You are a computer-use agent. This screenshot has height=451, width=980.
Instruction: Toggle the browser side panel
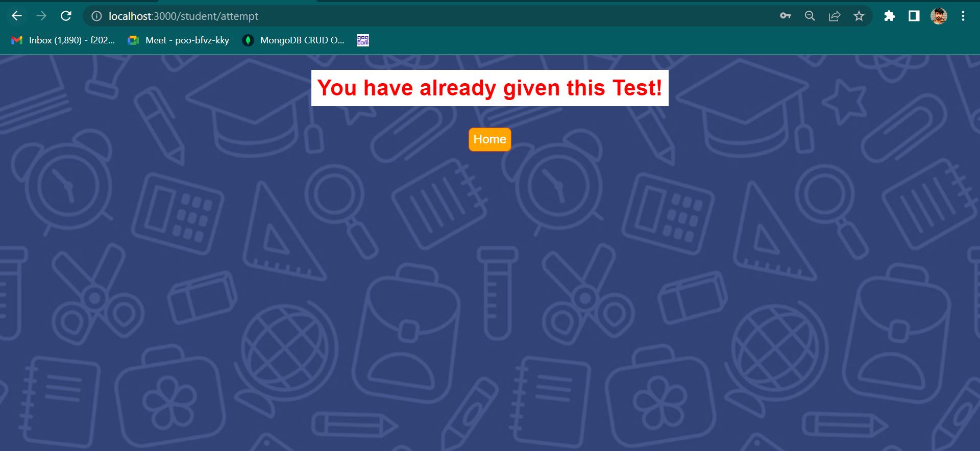pos(914,16)
